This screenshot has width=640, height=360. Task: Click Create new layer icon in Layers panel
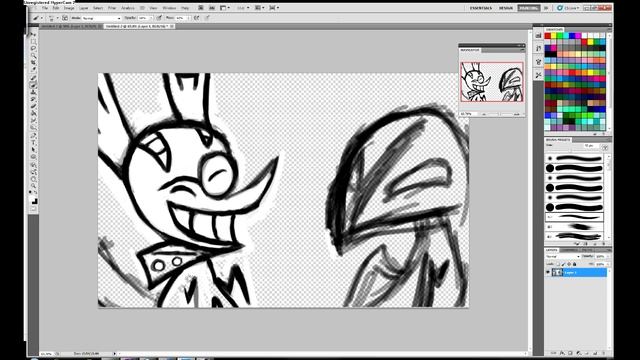[x=595, y=353]
